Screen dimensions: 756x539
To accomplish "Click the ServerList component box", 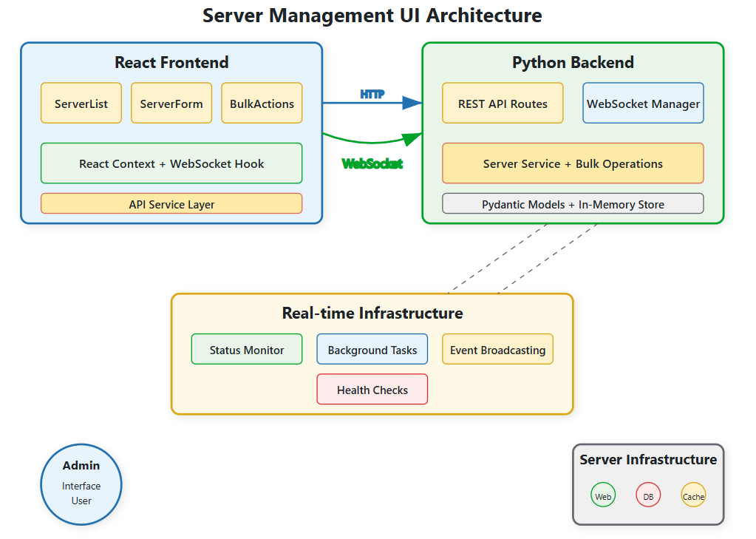I will pyautogui.click(x=81, y=104).
